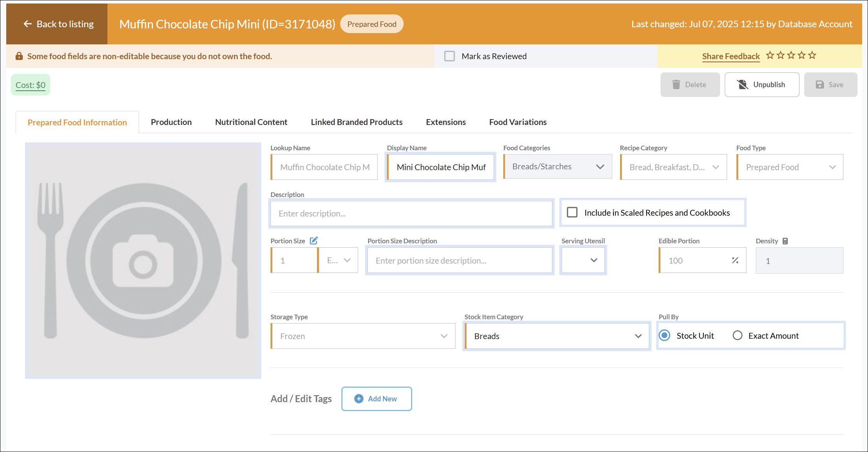This screenshot has width=868, height=452.
Task: Open the Share Feedback link
Action: point(731,56)
